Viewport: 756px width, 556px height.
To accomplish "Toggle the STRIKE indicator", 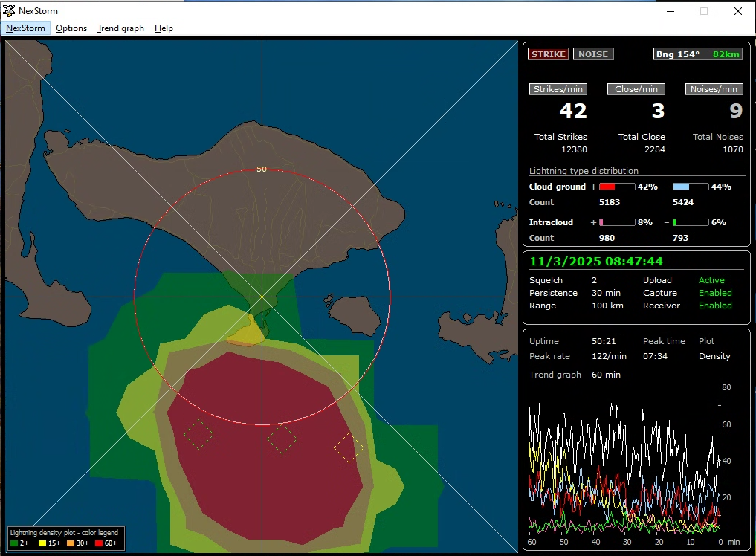I will pyautogui.click(x=548, y=54).
